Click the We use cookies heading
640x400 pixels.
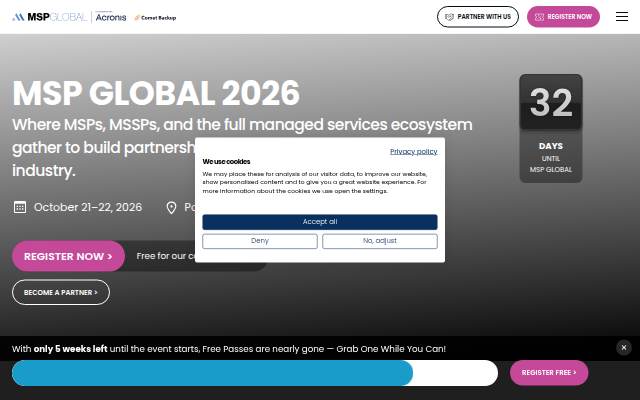click(226, 162)
